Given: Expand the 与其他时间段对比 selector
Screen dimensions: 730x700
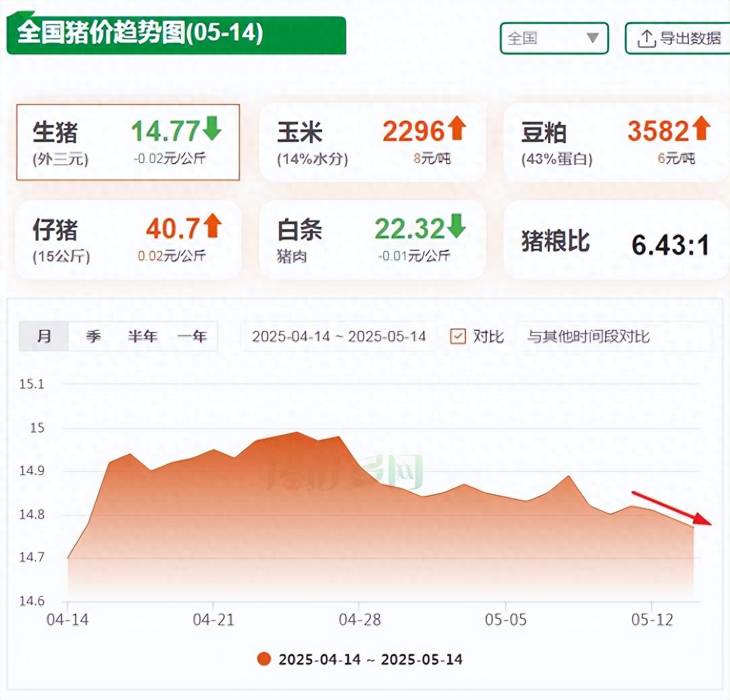Looking at the screenshot, I should click(613, 336).
